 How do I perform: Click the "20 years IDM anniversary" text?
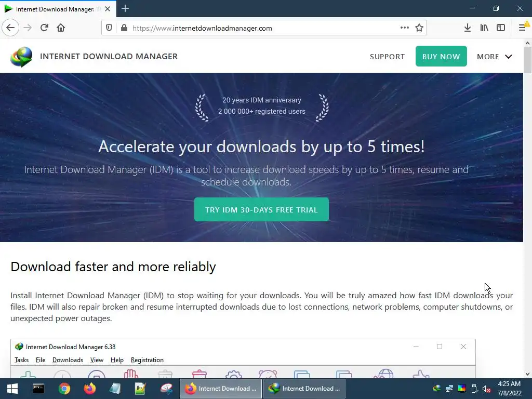(262, 100)
